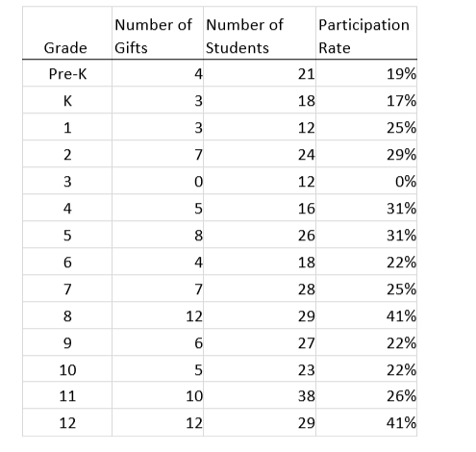Viewport: 476px width, 452px height.
Task: Select the 16 students cell for grade 4
Action: click(260, 208)
